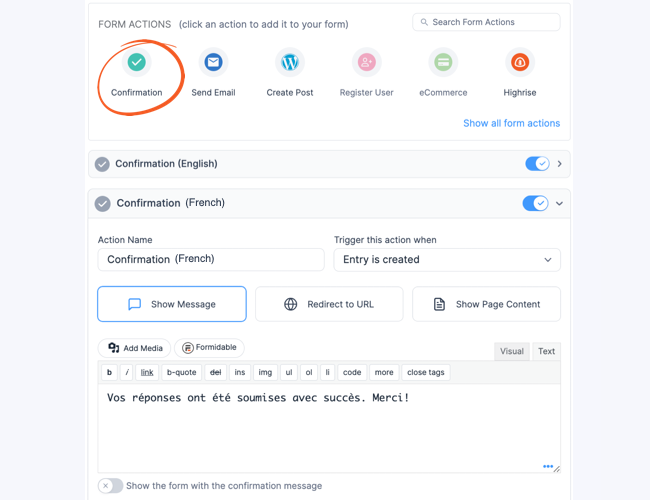
Task: Click the Search Form Actions field
Action: (486, 22)
